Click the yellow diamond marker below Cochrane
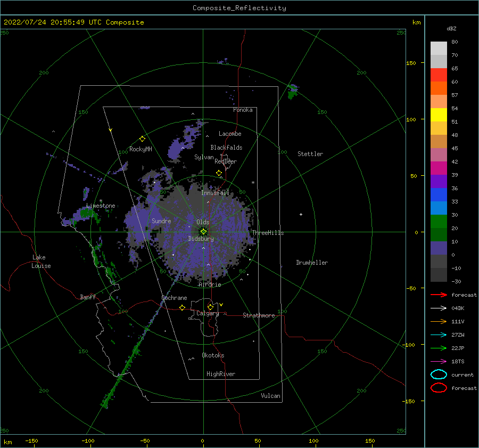The width and height of the screenshot is (479, 448). [x=183, y=307]
